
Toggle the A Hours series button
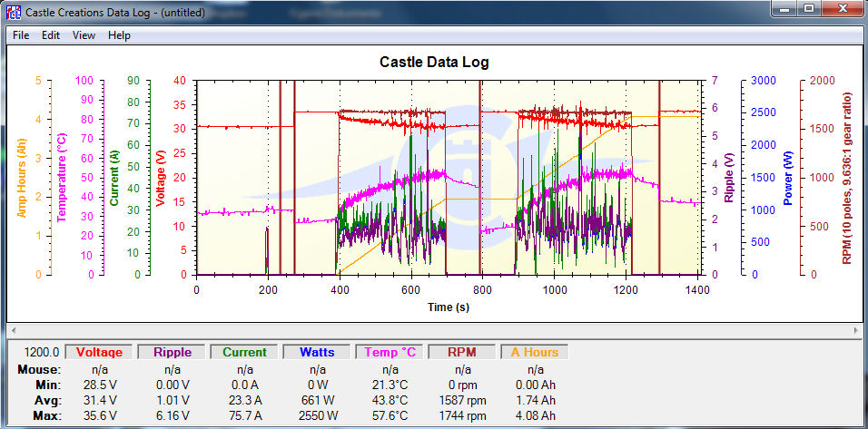click(x=535, y=352)
